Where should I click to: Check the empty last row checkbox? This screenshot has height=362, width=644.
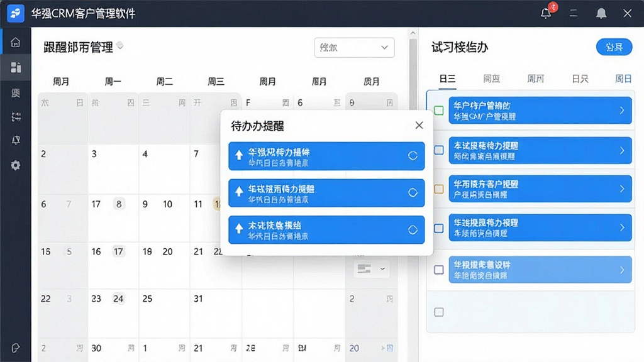(438, 312)
